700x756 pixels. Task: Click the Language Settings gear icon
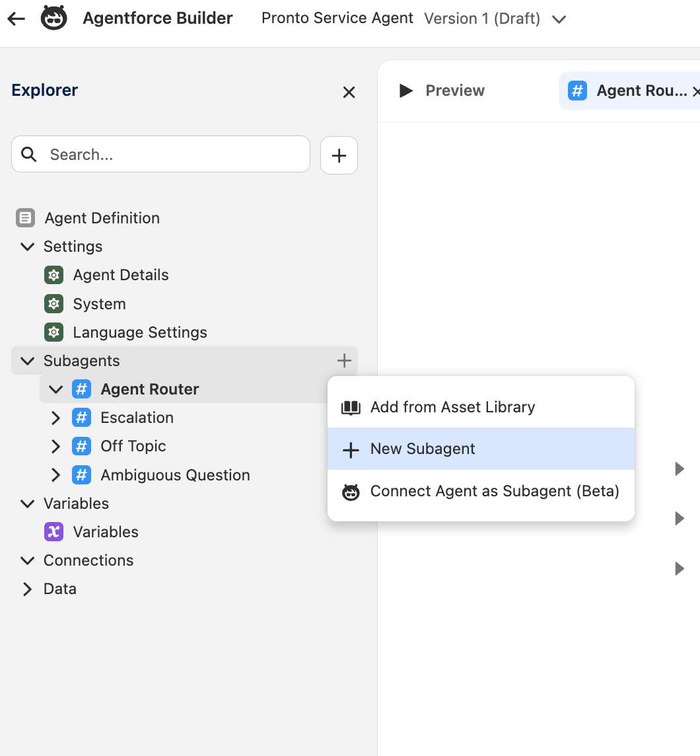(53, 332)
